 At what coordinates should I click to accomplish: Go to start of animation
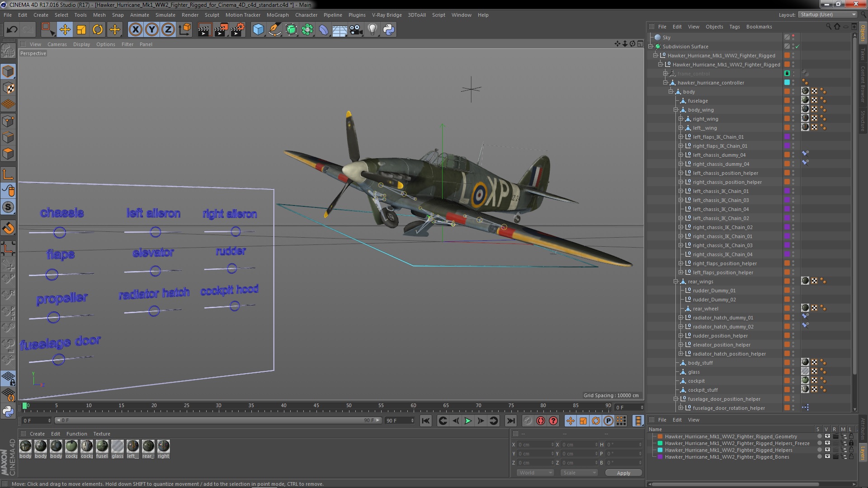coord(426,421)
